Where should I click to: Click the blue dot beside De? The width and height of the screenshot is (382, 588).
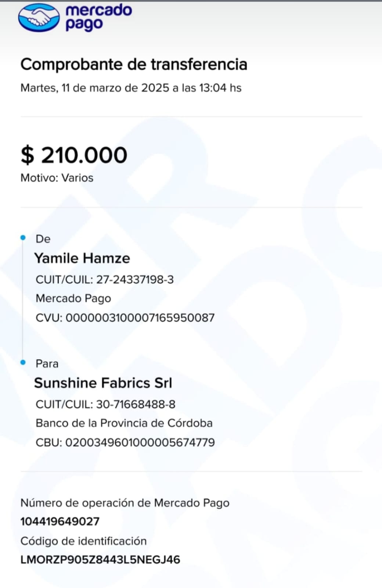click(23, 238)
